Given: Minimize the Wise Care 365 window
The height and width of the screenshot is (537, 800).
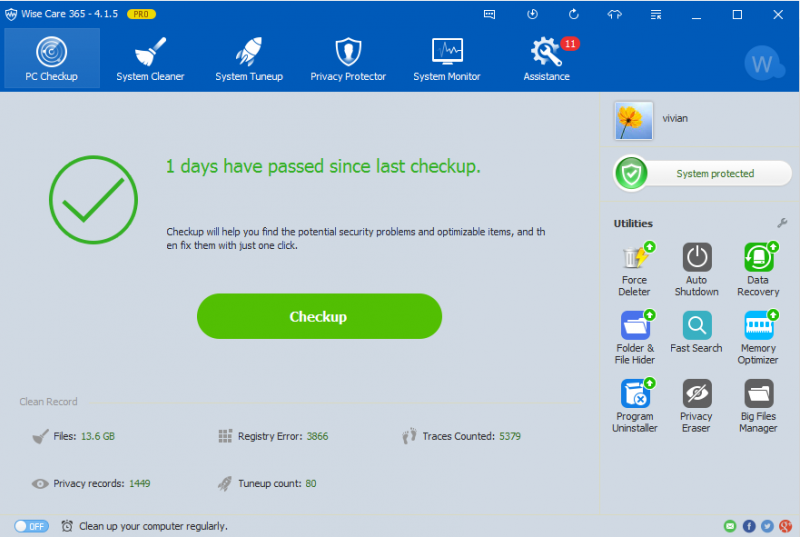Looking at the screenshot, I should pyautogui.click(x=696, y=14).
